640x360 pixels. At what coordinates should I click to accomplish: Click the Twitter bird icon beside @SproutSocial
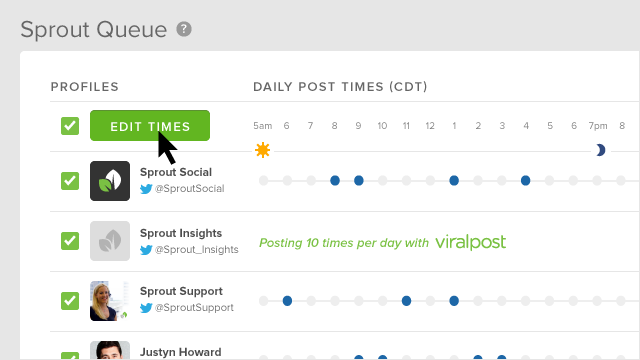click(146, 189)
